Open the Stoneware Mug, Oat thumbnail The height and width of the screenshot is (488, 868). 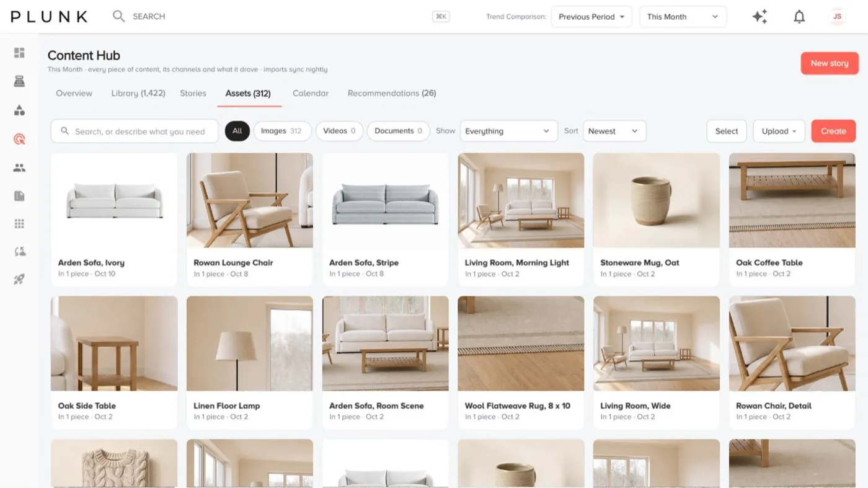tap(657, 201)
